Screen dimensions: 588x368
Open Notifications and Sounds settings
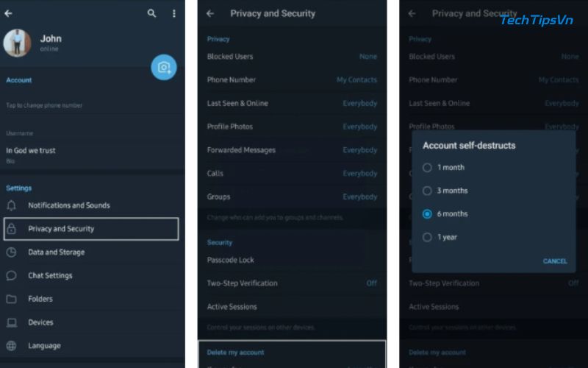[93, 205]
